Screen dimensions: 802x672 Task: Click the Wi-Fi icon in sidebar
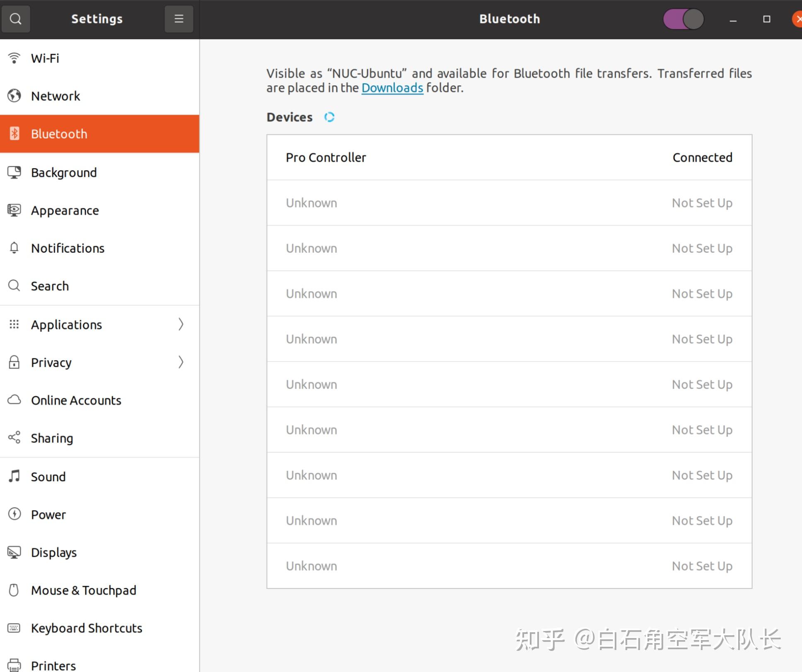(x=14, y=58)
